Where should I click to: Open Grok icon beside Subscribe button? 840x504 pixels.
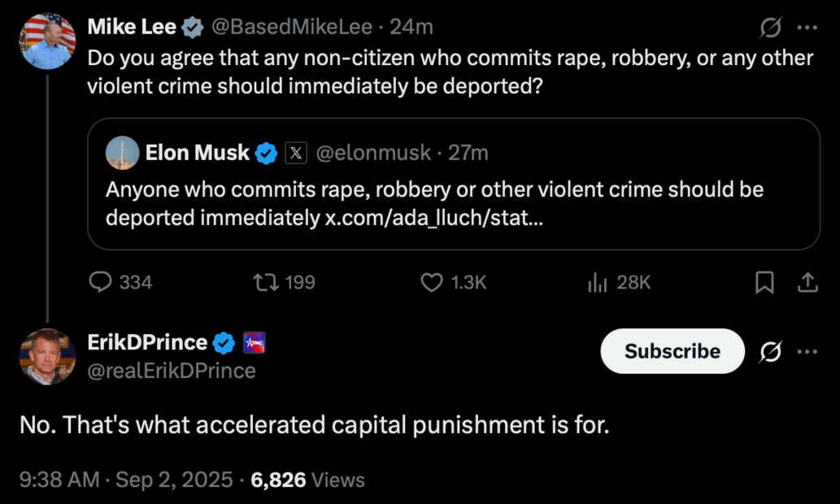(770, 352)
